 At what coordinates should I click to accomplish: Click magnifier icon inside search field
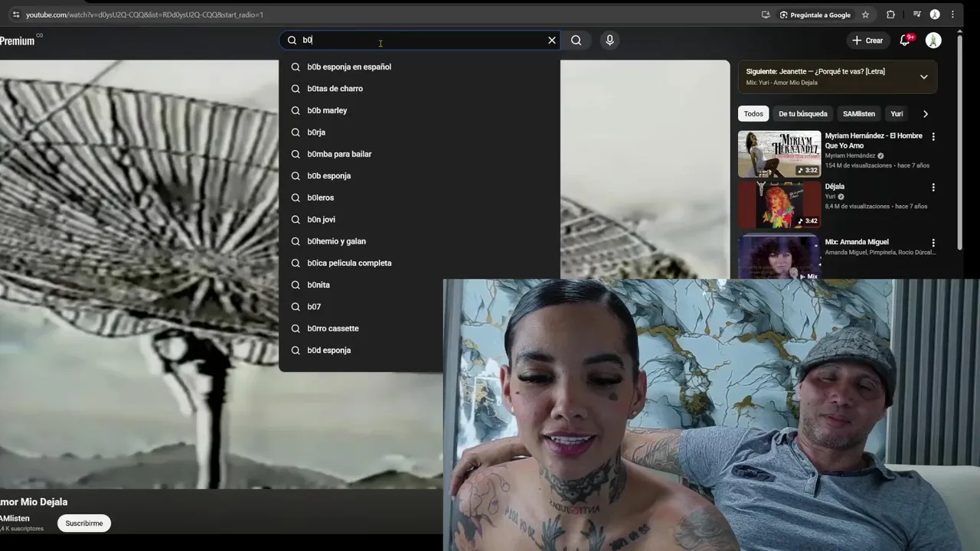coord(292,41)
